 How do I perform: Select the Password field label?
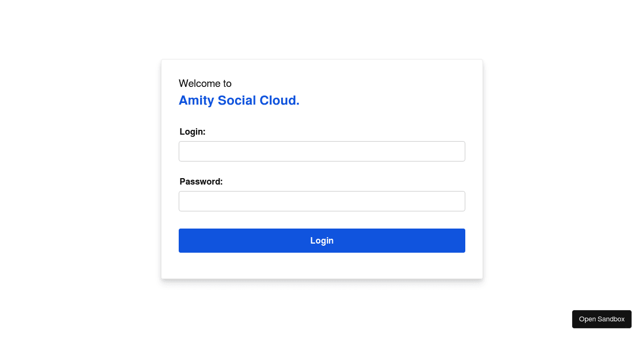pyautogui.click(x=201, y=181)
